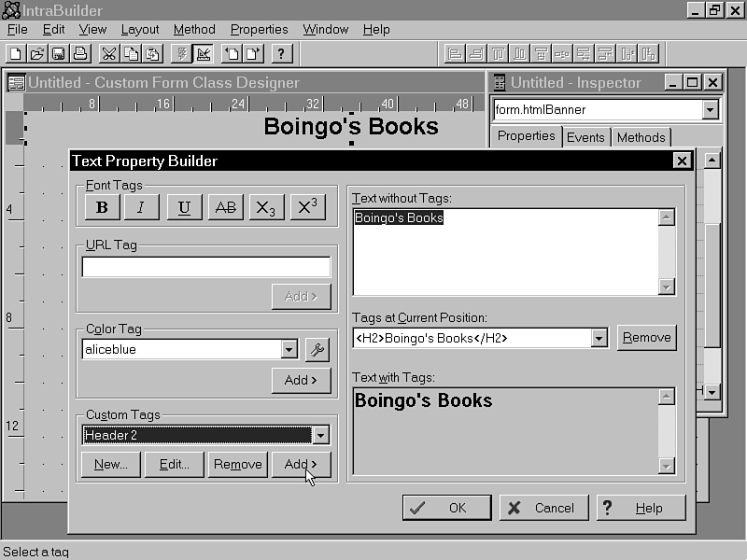The width and height of the screenshot is (747, 560).
Task: Apply Underline font tag
Action: [x=184, y=207]
